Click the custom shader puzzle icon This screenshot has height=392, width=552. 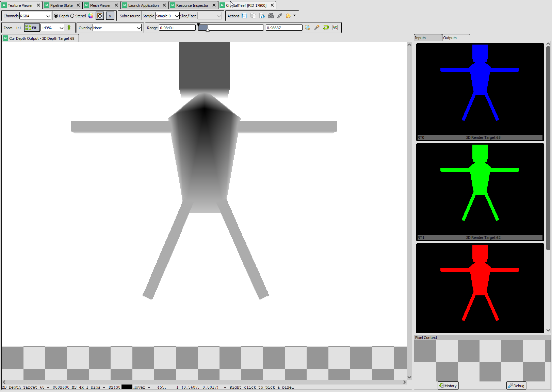(x=289, y=16)
